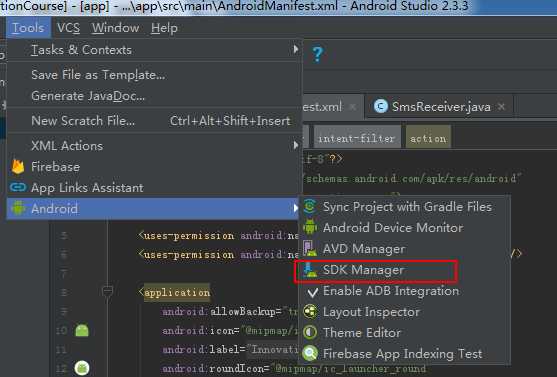Click android:label attribute text

pyautogui.click(x=201, y=350)
